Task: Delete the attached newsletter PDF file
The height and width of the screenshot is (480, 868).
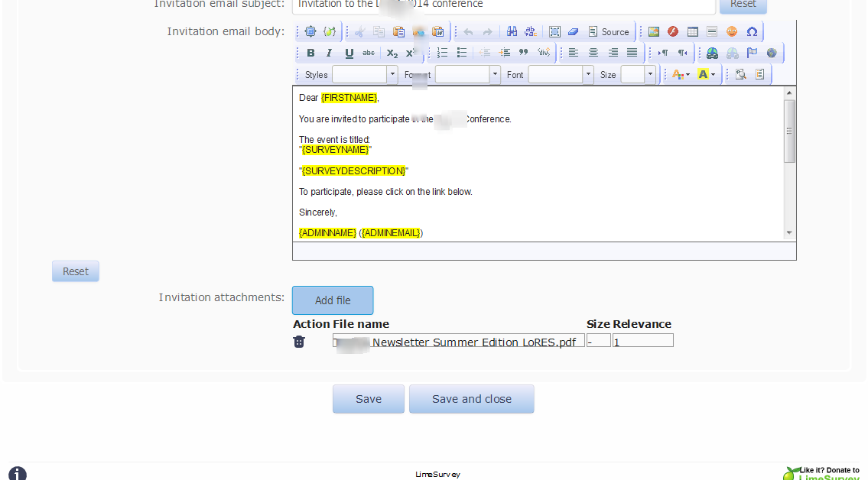Action: [299, 342]
